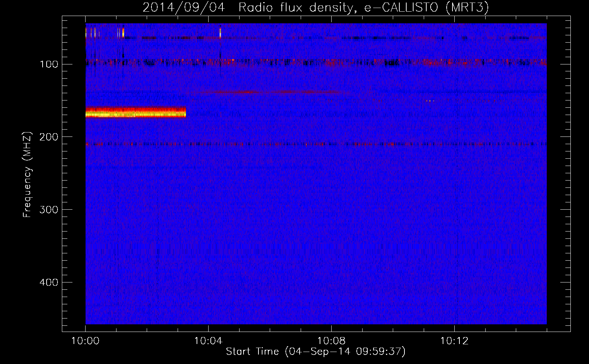Image resolution: width=589 pixels, height=364 pixels.
Task: Click the 10:04 time tick label
Action: (208, 341)
